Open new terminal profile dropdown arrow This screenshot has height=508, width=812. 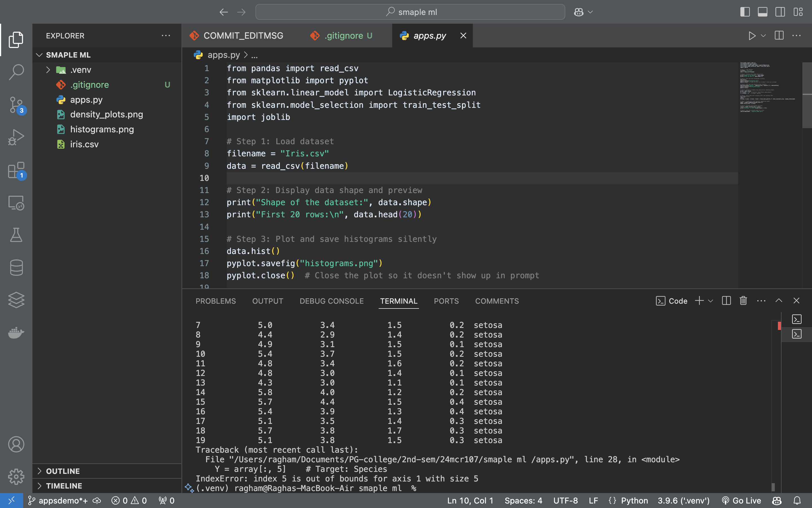pyautogui.click(x=710, y=301)
